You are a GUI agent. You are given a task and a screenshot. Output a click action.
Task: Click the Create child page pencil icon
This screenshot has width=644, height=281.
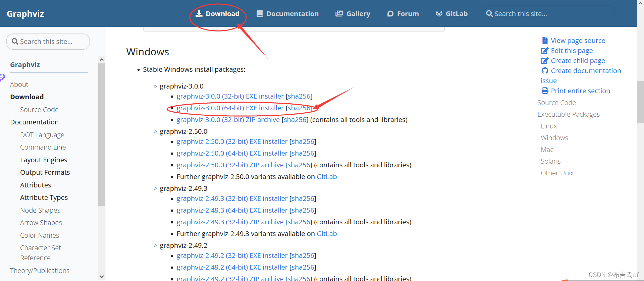tap(545, 60)
